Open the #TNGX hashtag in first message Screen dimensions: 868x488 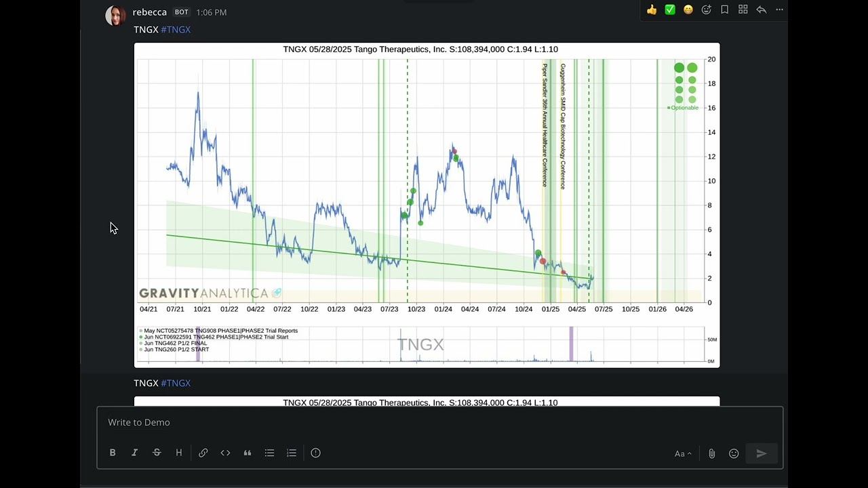[x=176, y=30]
